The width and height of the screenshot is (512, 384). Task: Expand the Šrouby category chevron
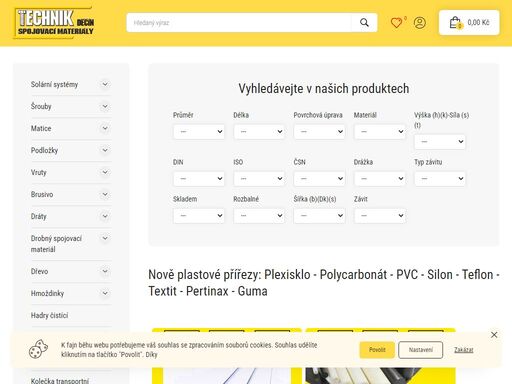(x=105, y=106)
